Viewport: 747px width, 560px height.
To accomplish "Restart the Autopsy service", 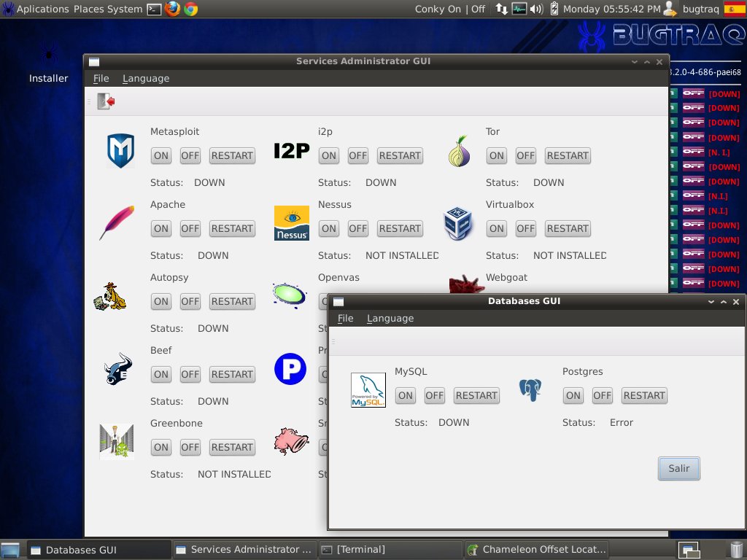I will pyautogui.click(x=232, y=301).
